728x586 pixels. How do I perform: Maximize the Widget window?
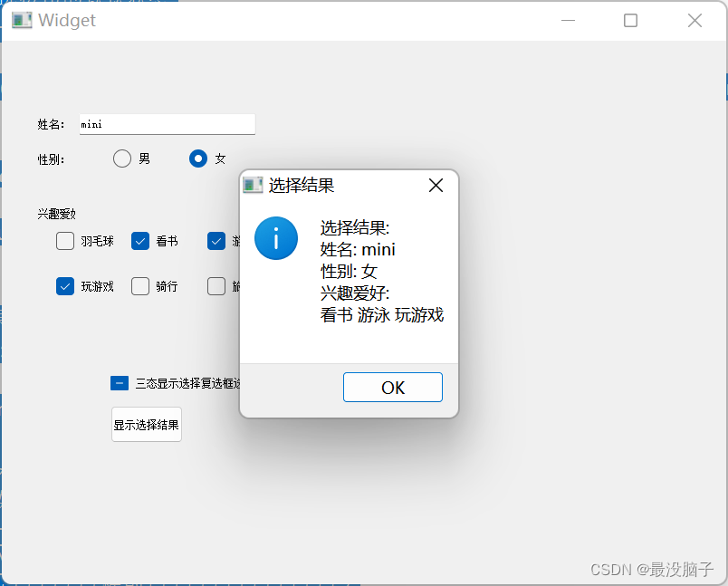(x=630, y=20)
